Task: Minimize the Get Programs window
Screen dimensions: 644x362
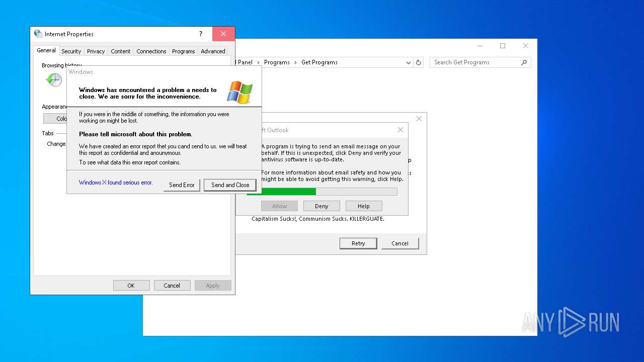Action: pyautogui.click(x=479, y=46)
